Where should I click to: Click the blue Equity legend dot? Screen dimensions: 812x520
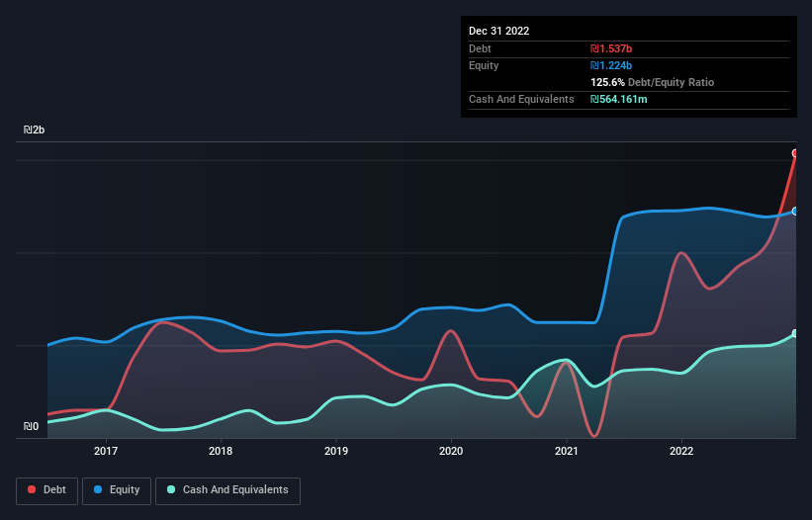(x=98, y=489)
